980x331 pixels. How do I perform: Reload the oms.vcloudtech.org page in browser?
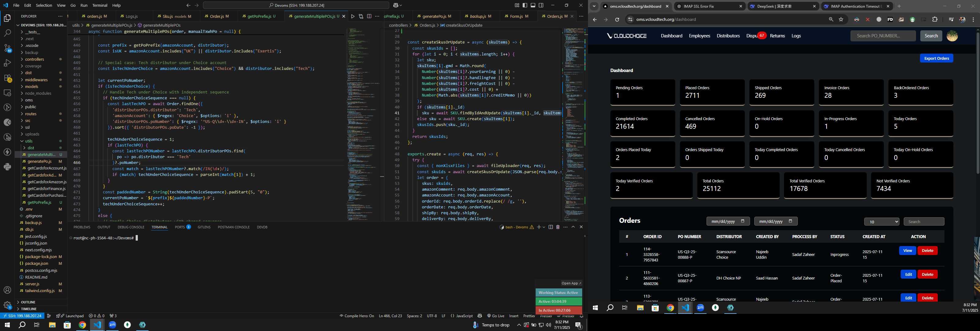(x=617, y=19)
